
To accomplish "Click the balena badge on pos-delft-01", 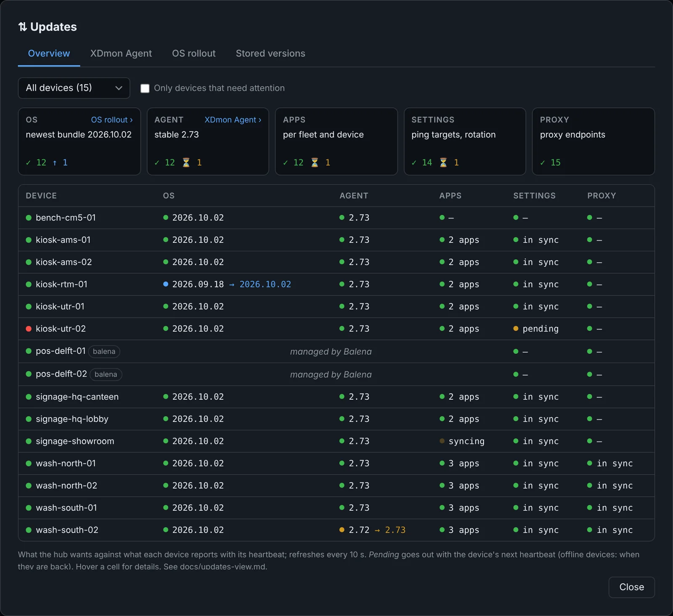I will click(104, 351).
